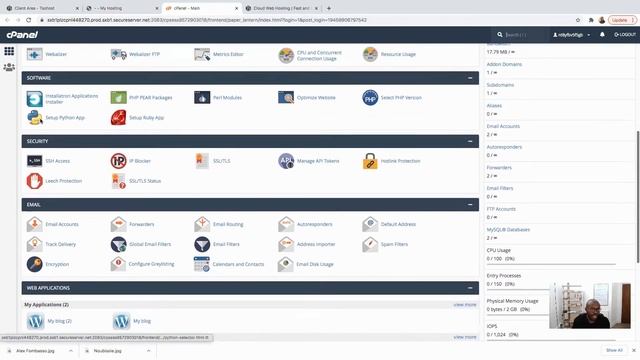This screenshot has height=360, width=640.
Task: Click Show All downloads button
Action: tap(614, 350)
